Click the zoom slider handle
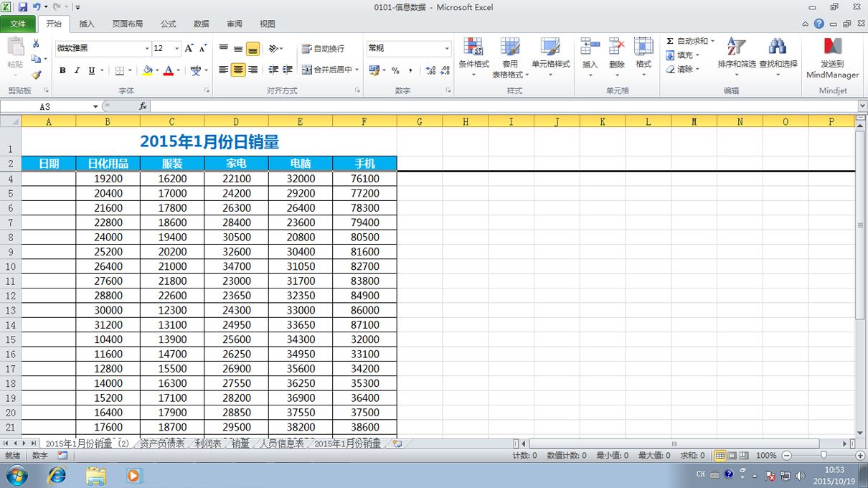 pos(824,455)
